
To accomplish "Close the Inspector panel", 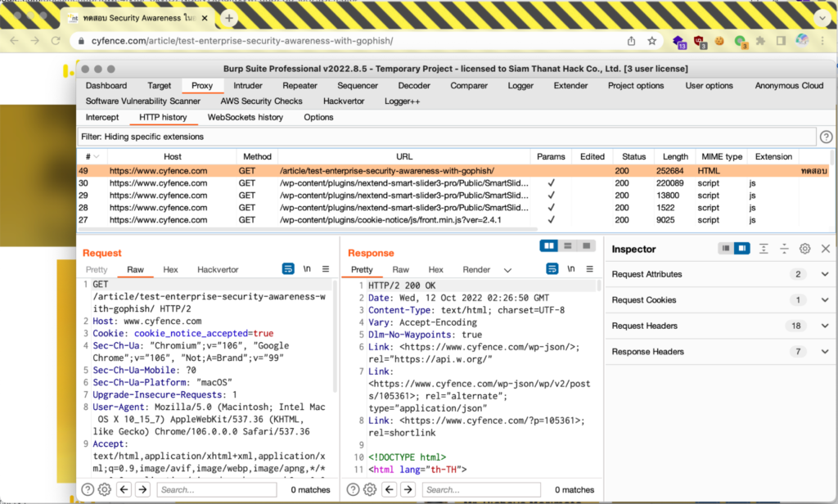I will point(826,249).
